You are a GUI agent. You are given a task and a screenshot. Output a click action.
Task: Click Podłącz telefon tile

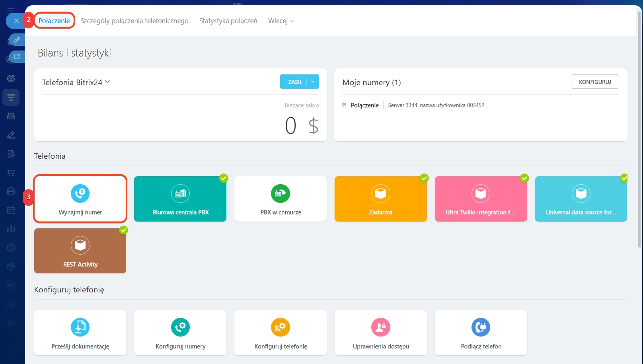(481, 333)
